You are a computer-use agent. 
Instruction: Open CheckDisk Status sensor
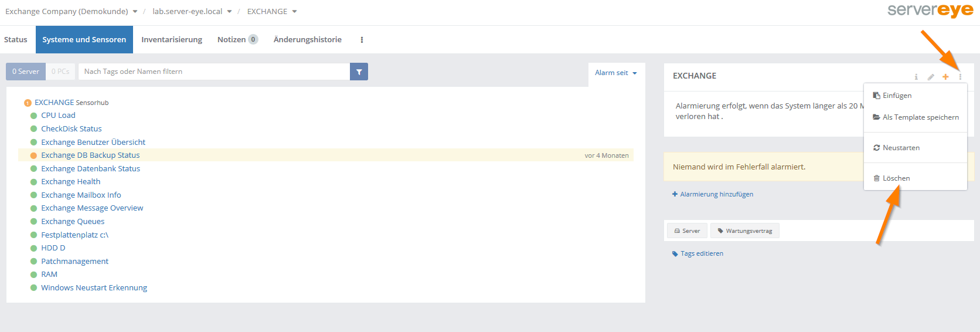coord(72,129)
